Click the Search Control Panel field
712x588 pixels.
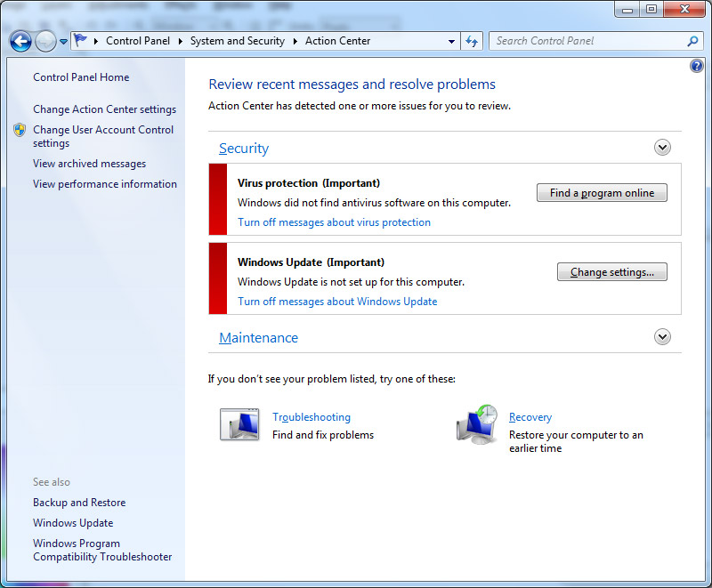coord(587,41)
